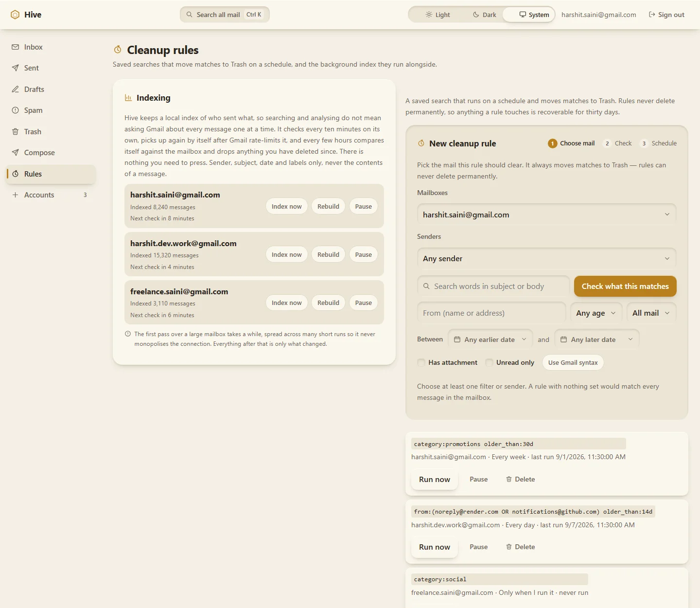The width and height of the screenshot is (700, 608).
Task: Click the Search words in subject or body field
Action: 493,286
